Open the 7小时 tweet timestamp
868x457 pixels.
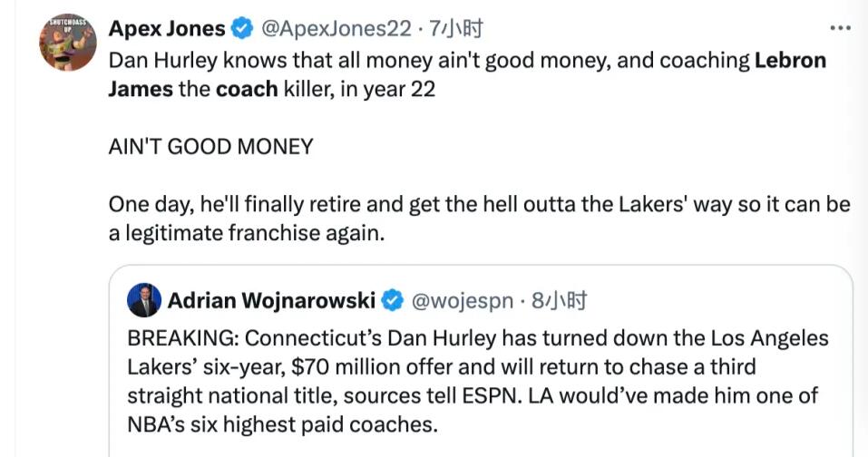(457, 28)
